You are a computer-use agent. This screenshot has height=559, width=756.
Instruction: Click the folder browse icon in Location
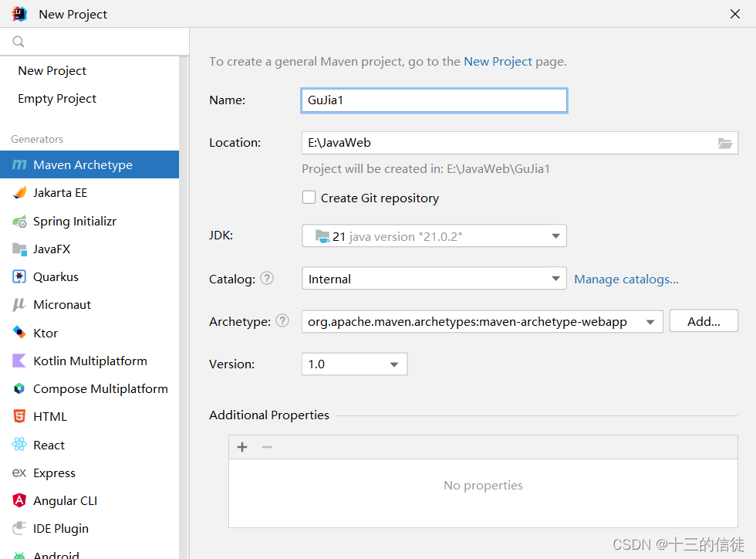click(x=724, y=143)
